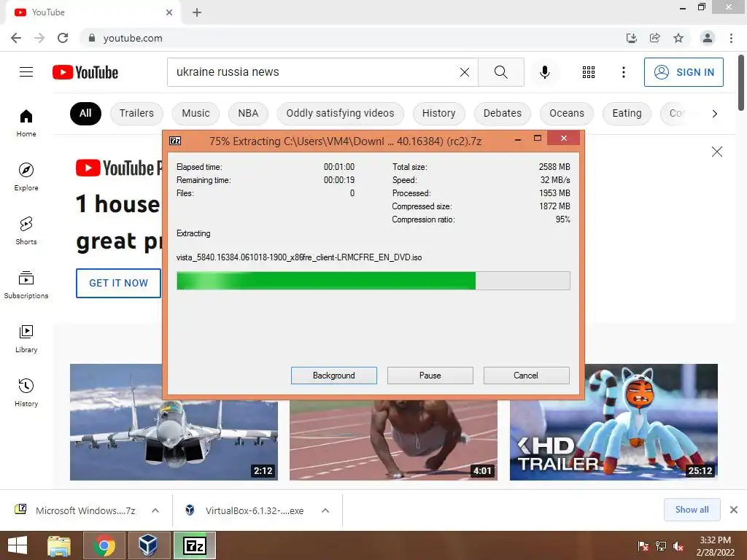Open the Chrome profile avatar
The height and width of the screenshot is (560, 747).
click(x=708, y=38)
